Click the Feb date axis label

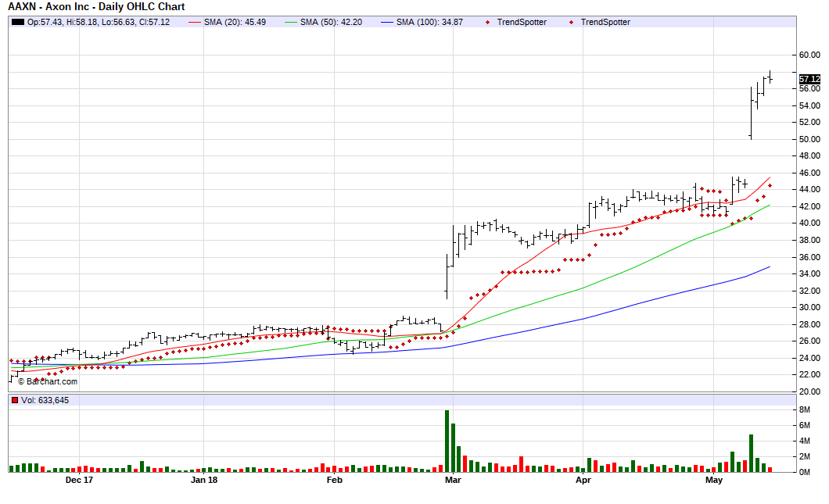[334, 480]
